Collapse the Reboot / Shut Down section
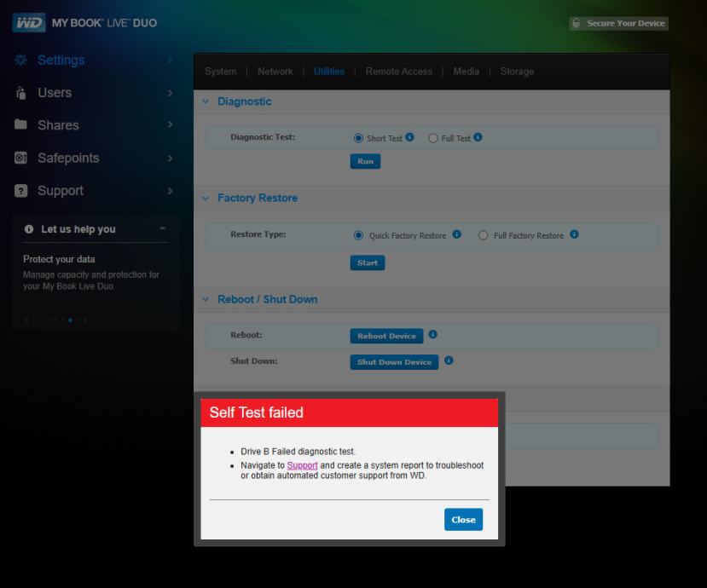This screenshot has width=707, height=588. tap(206, 299)
